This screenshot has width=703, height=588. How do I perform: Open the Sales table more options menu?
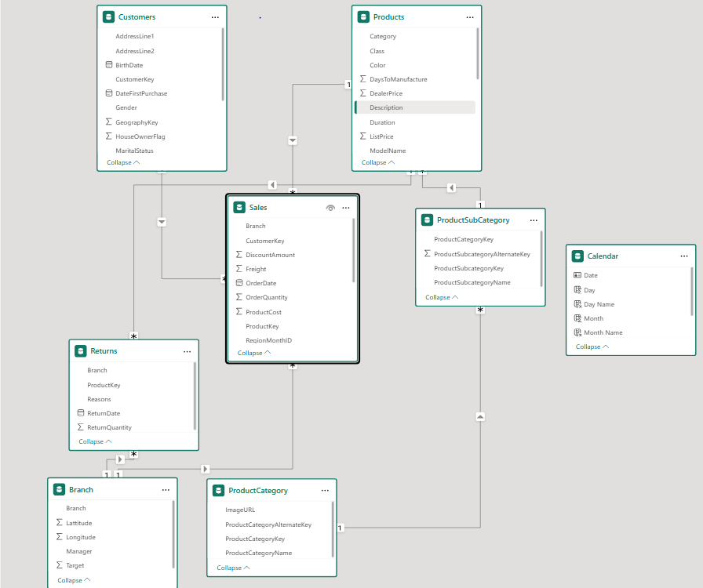[x=345, y=208]
